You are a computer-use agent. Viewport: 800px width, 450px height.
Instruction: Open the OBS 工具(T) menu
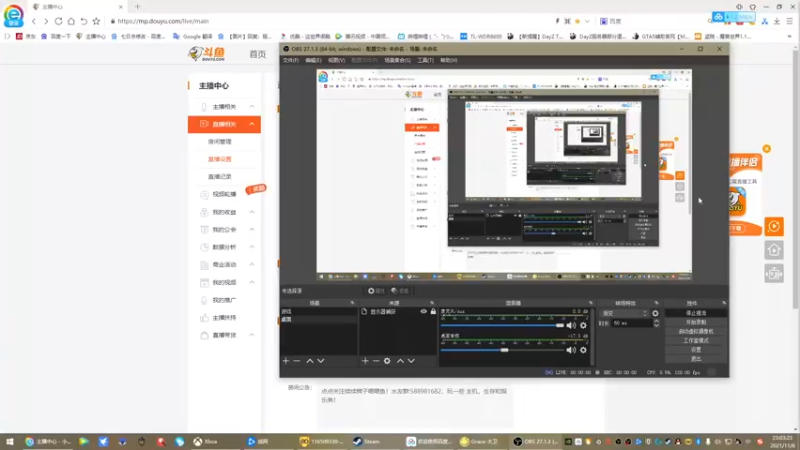[425, 60]
